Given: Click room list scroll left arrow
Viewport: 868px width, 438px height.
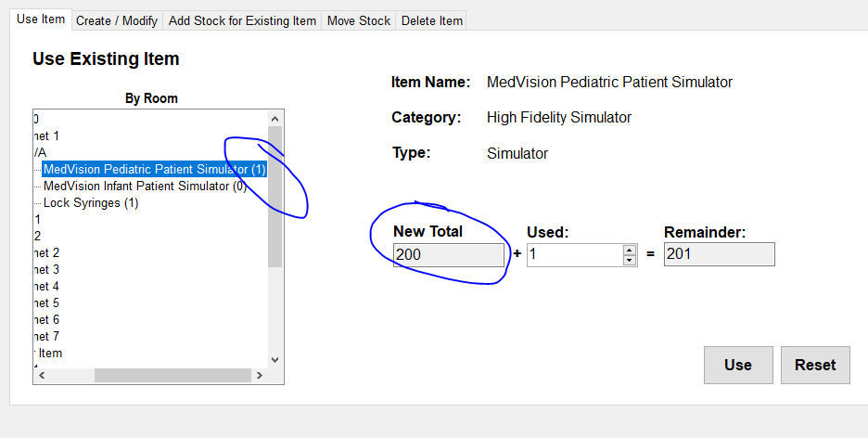Looking at the screenshot, I should pyautogui.click(x=42, y=376).
